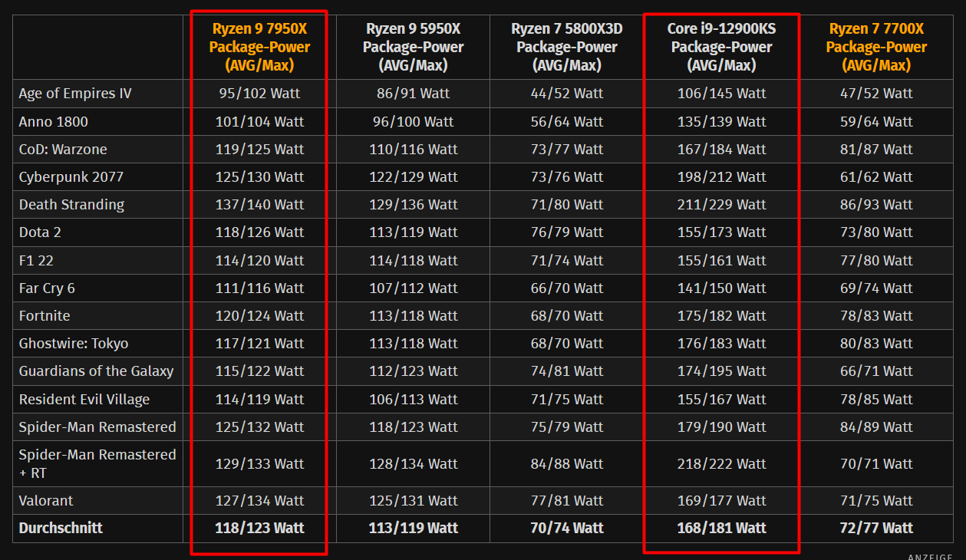Select the Fortnite row label
This screenshot has height=560, width=966.
pos(45,315)
